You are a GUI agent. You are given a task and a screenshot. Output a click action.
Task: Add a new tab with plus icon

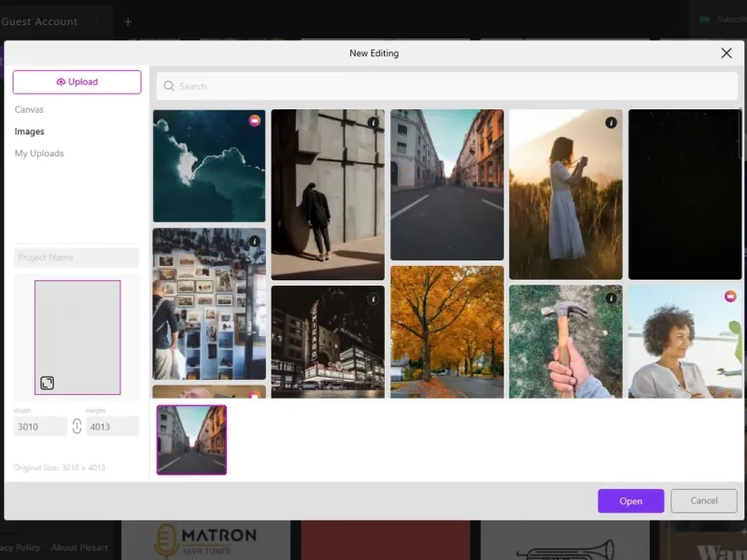tap(128, 21)
